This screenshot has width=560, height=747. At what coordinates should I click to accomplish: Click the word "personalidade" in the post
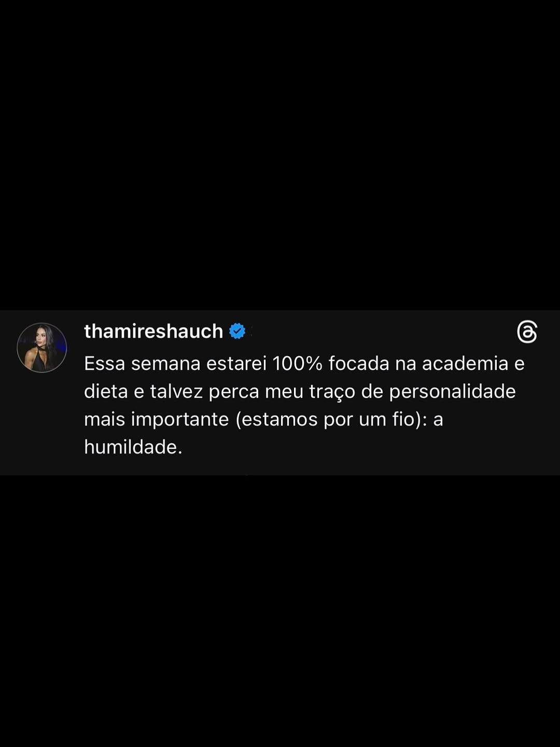(x=452, y=392)
